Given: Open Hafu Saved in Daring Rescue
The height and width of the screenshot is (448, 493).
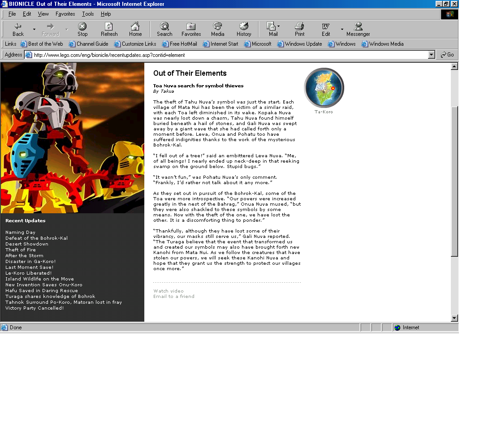Looking at the screenshot, I should pyautogui.click(x=42, y=290).
